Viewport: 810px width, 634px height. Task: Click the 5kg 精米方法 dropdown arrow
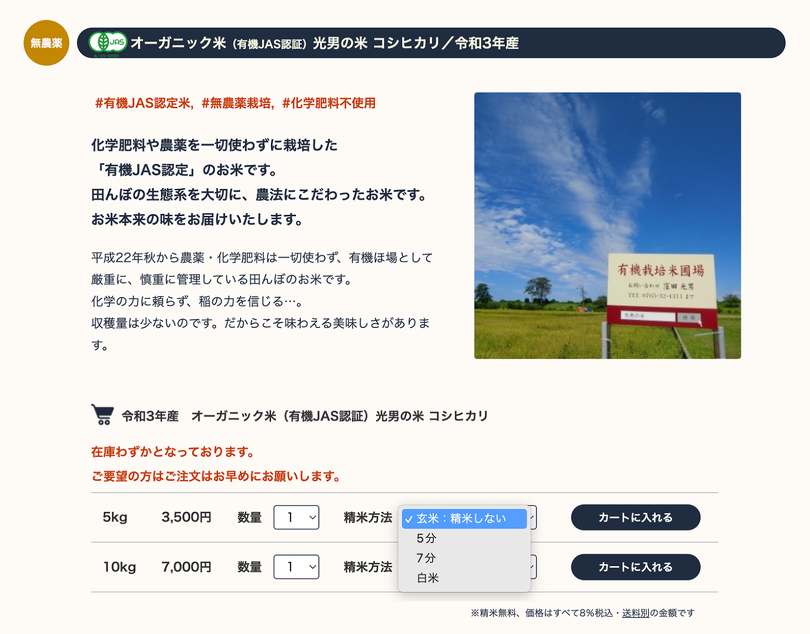pyautogui.click(x=532, y=518)
